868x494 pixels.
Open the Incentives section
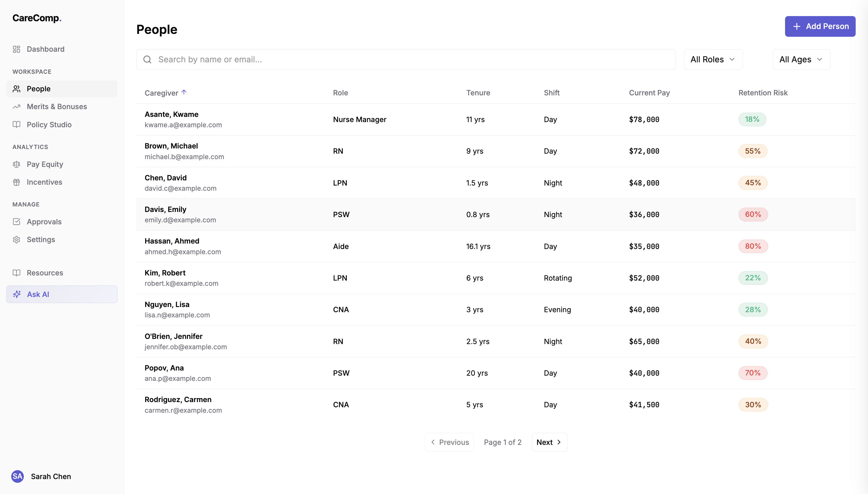62,182
